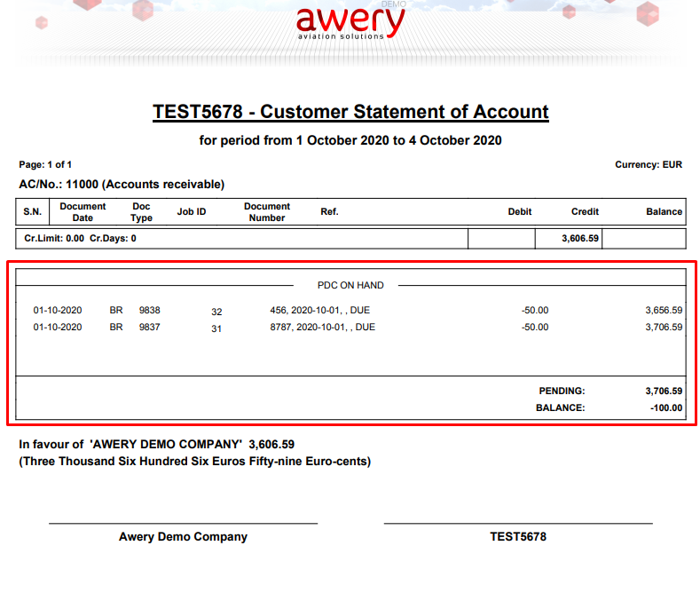Click the credit value 3,606.59 in Cr.Limit row
Viewport: 700px width, 609px height.
(580, 238)
